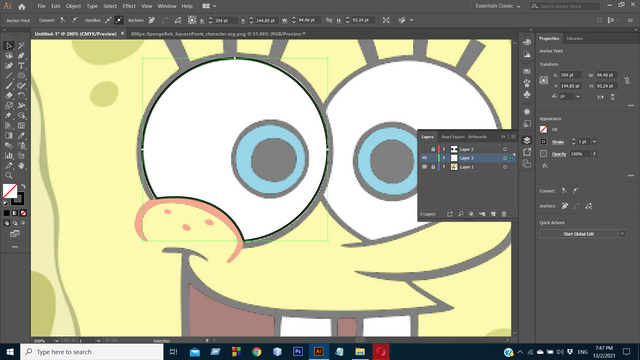640x360 pixels.
Task: Open Essentials Classic workspace dropdown
Action: (498, 6)
